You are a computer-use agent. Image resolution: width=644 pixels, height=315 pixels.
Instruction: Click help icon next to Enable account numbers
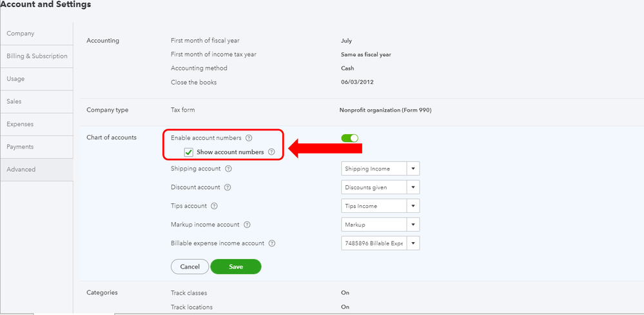click(x=249, y=138)
